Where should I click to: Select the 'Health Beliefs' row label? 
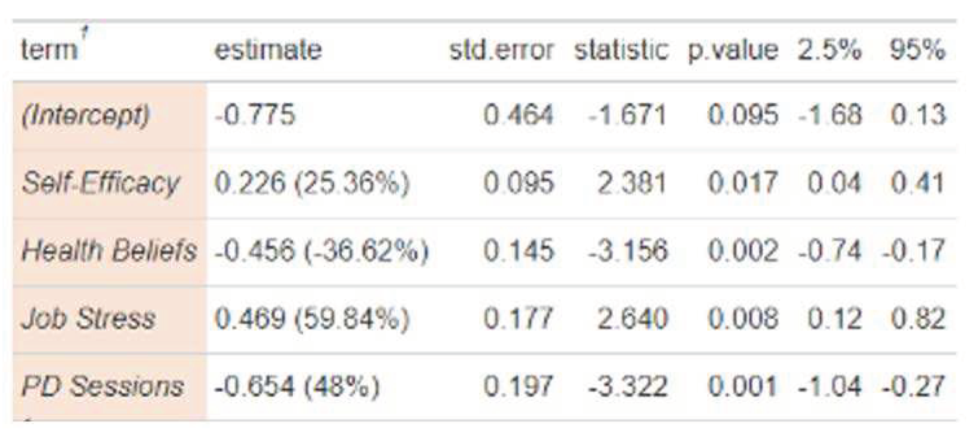point(109,251)
